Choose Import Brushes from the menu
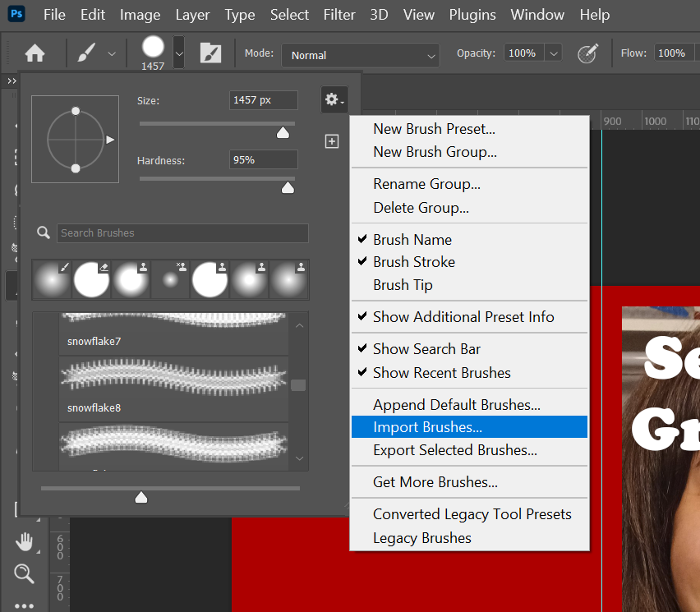This screenshot has width=700, height=612. (427, 427)
